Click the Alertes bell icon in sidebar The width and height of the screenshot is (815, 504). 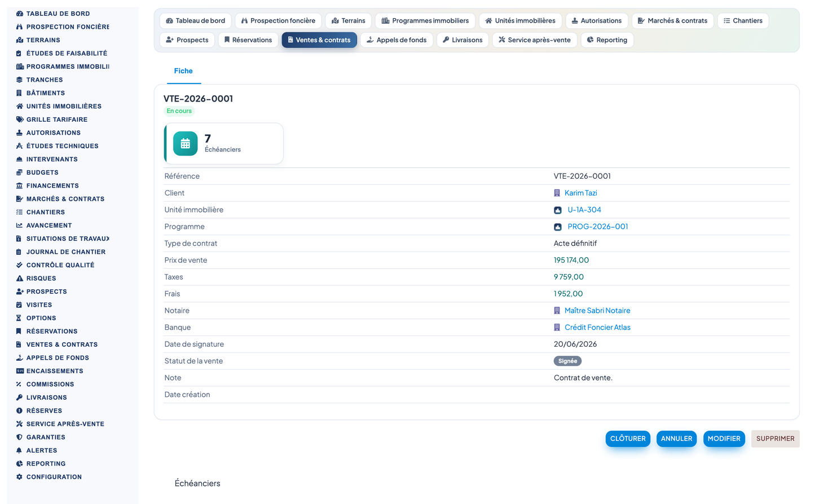pyautogui.click(x=19, y=450)
